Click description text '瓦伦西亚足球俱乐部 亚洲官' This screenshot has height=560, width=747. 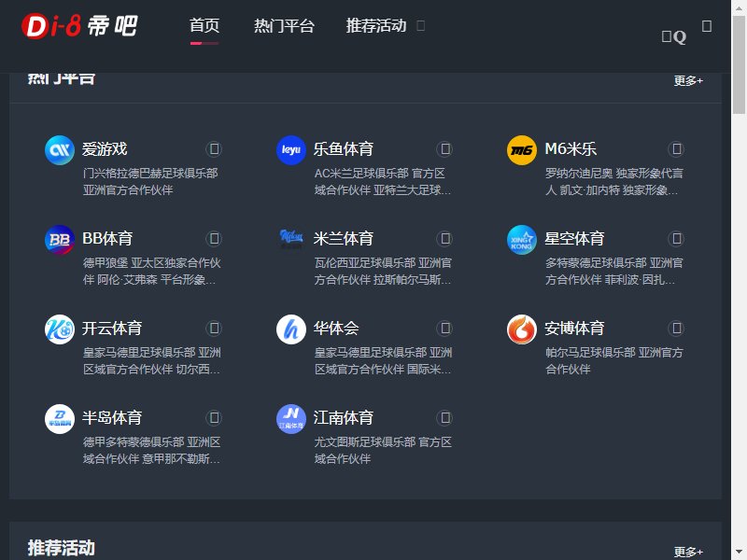tap(383, 263)
